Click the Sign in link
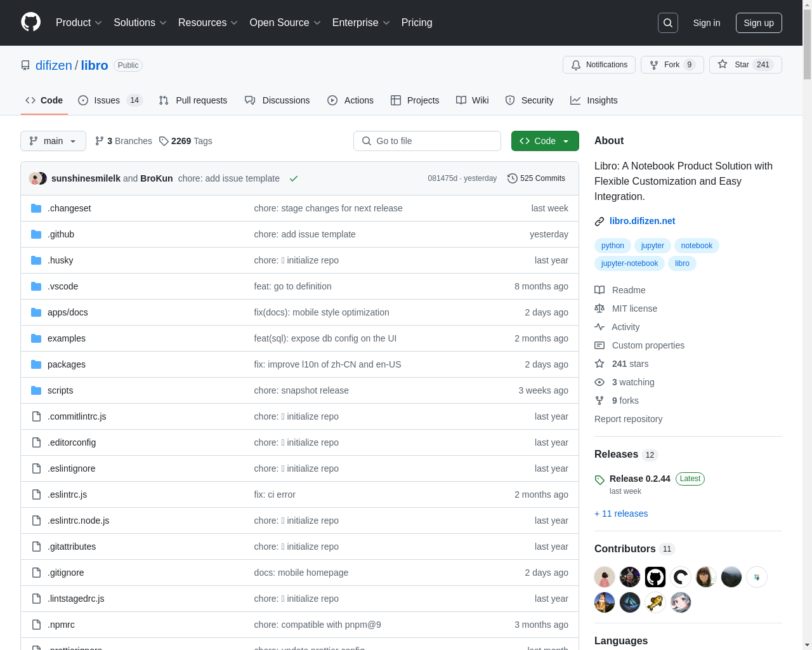 (707, 23)
